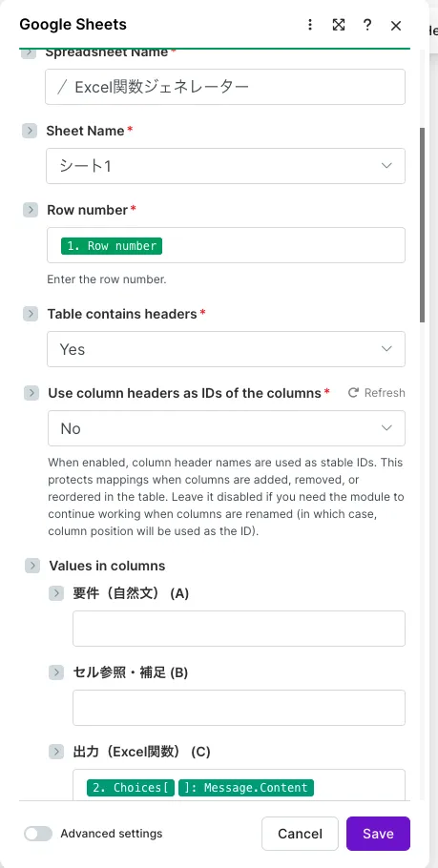
Task: Click the Save button
Action: [x=378, y=834]
